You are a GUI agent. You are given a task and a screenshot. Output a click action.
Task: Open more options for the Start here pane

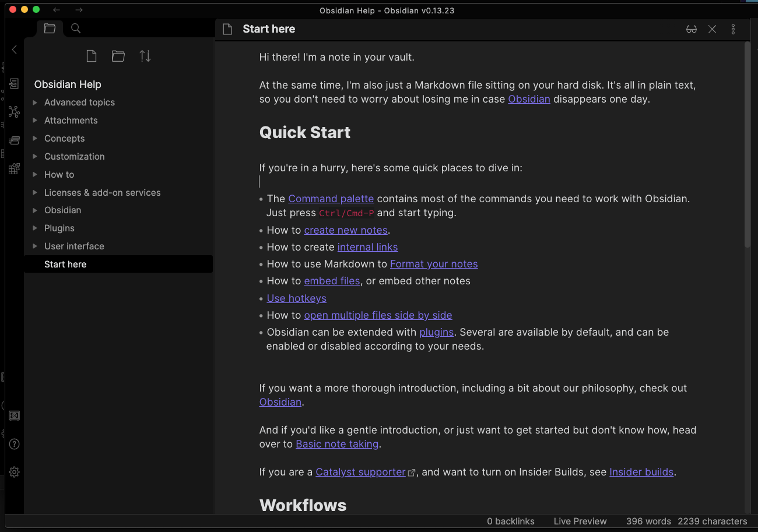tap(733, 29)
